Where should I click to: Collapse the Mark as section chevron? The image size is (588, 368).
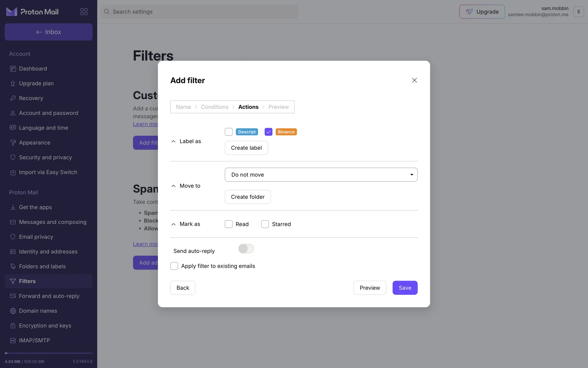[173, 224]
